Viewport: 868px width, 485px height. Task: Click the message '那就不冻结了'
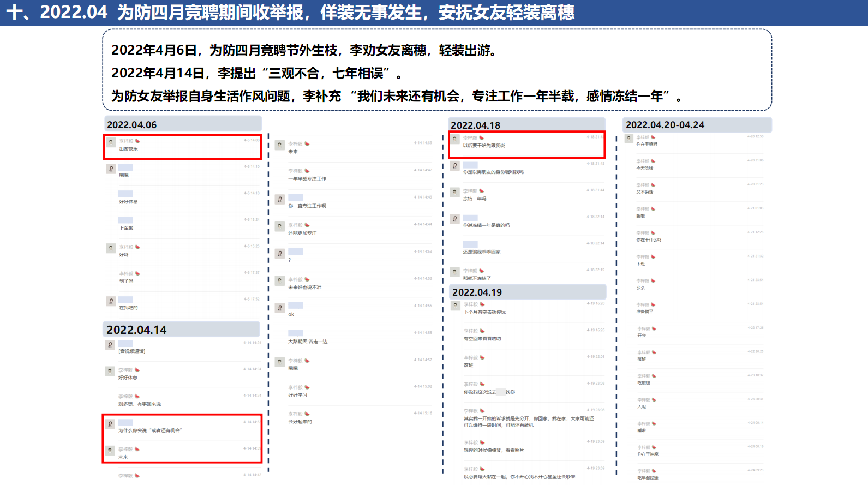click(477, 279)
